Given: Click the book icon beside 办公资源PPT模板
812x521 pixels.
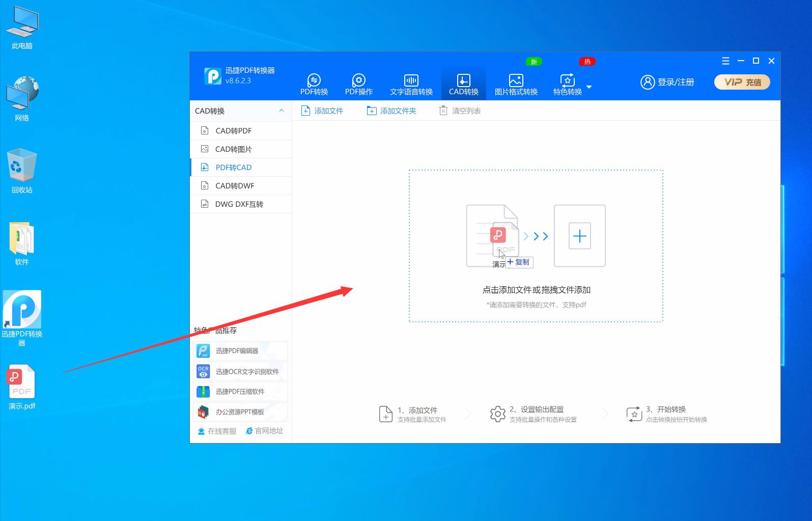Looking at the screenshot, I should click(x=203, y=412).
